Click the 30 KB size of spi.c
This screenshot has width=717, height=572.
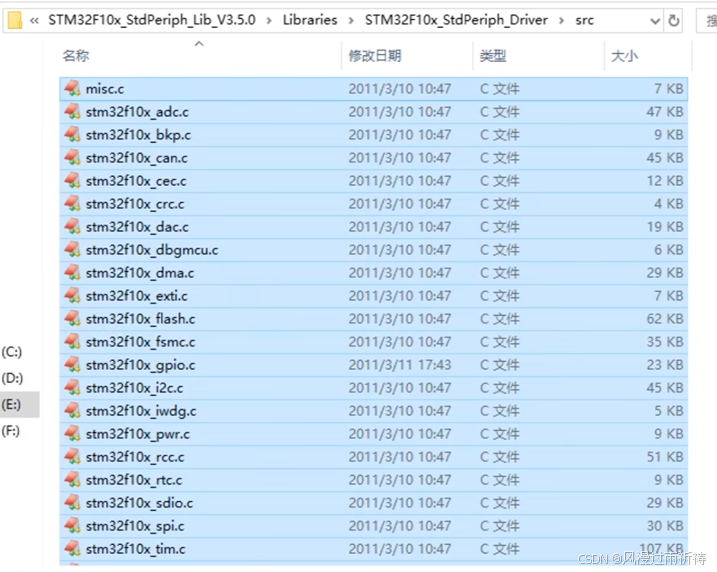click(x=665, y=526)
